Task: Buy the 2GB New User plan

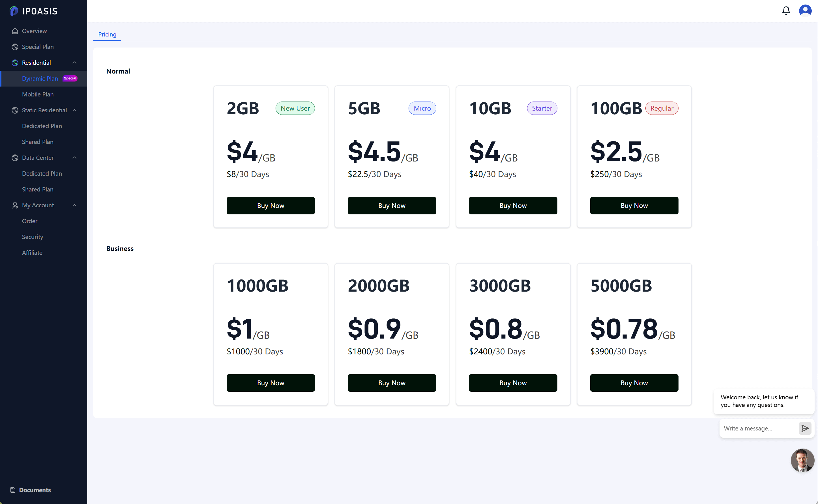Action: coord(270,206)
